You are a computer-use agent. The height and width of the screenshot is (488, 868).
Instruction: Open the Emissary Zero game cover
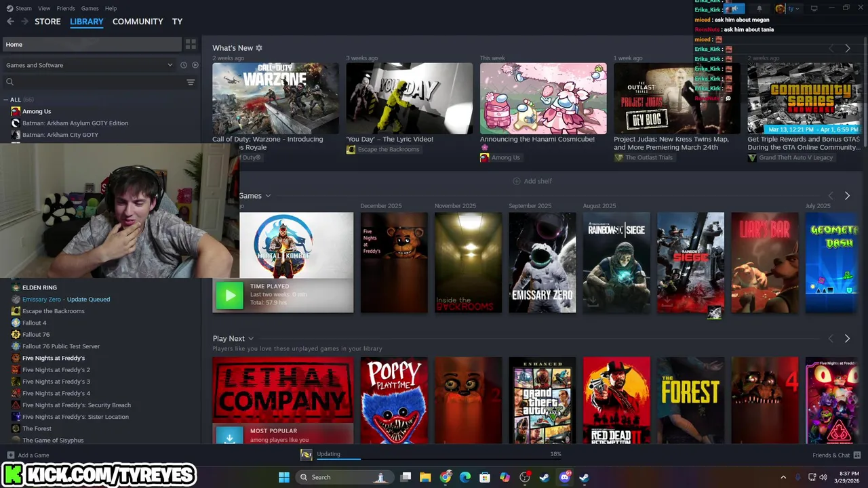point(542,263)
